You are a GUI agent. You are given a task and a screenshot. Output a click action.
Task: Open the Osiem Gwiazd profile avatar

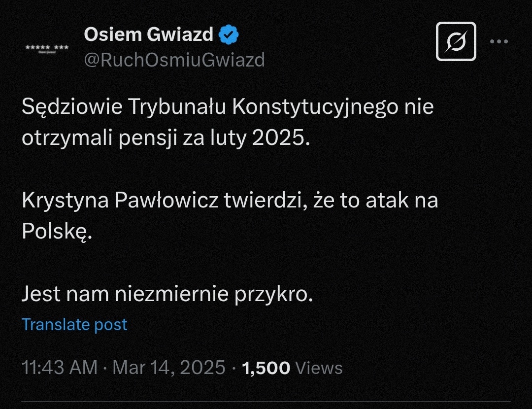(x=47, y=48)
